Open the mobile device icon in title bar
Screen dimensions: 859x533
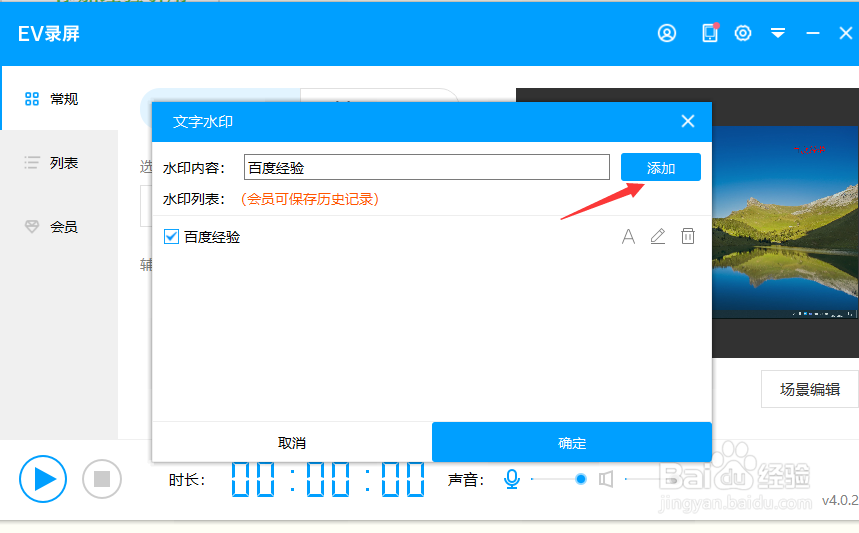click(x=710, y=33)
